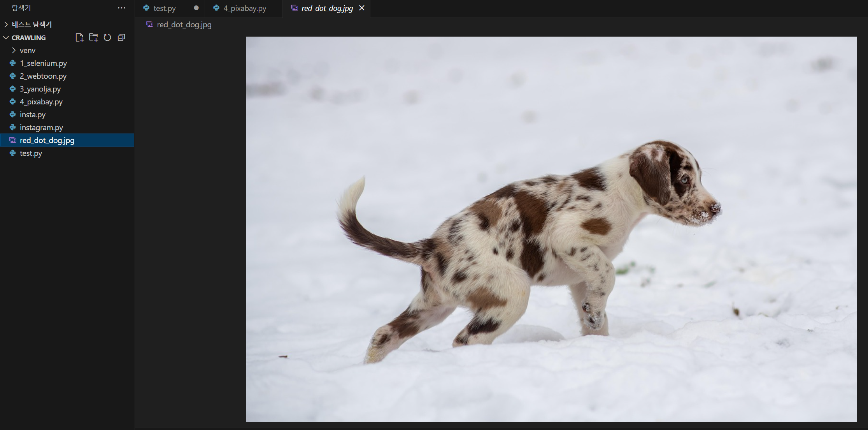Viewport: 868px width, 430px height.
Task: Open 2_webtoon.py in the explorer
Action: click(x=43, y=76)
